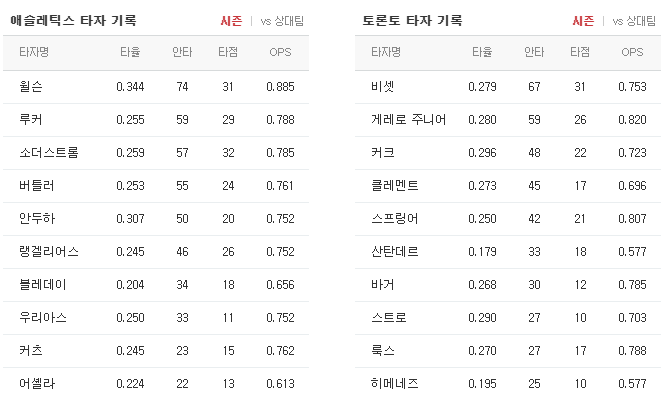This screenshot has height=413, width=667.
Task: Open player 히메네즈 row
Action: (x=508, y=383)
